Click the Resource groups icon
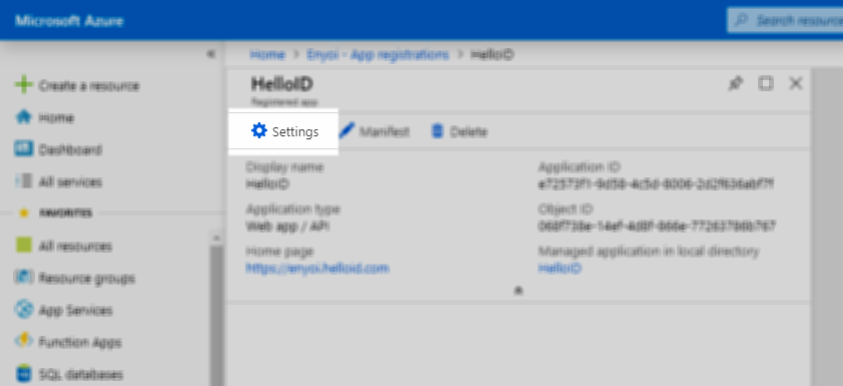The width and height of the screenshot is (843, 386). point(24,277)
